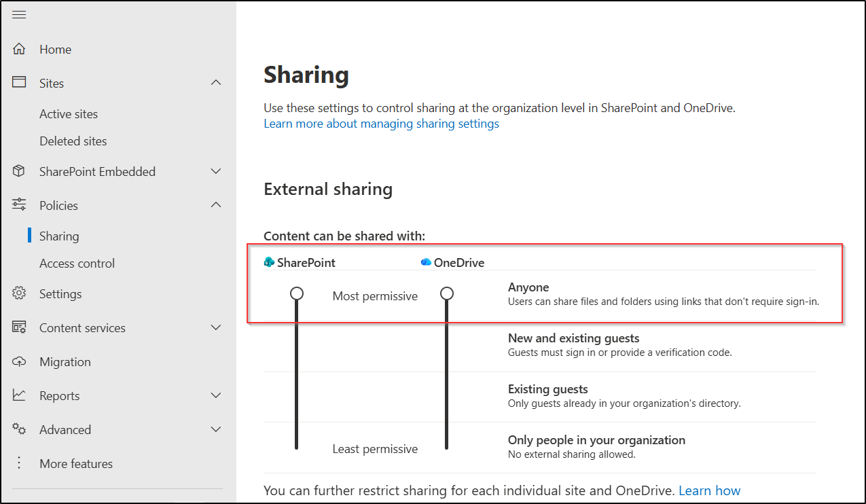The width and height of the screenshot is (866, 504).
Task: Open Access control page
Action: (x=77, y=263)
